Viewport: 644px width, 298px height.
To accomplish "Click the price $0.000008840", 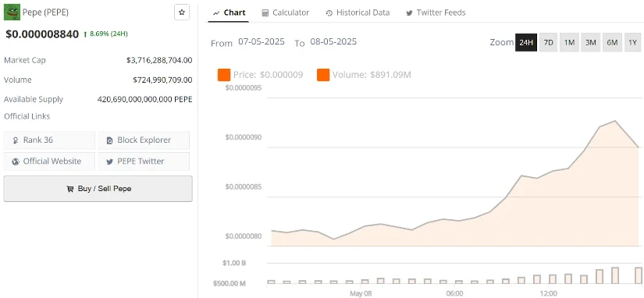I will pos(42,34).
